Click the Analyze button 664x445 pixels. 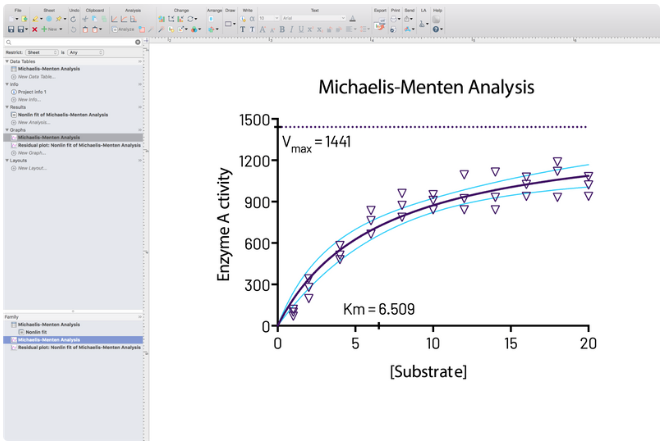123,29
